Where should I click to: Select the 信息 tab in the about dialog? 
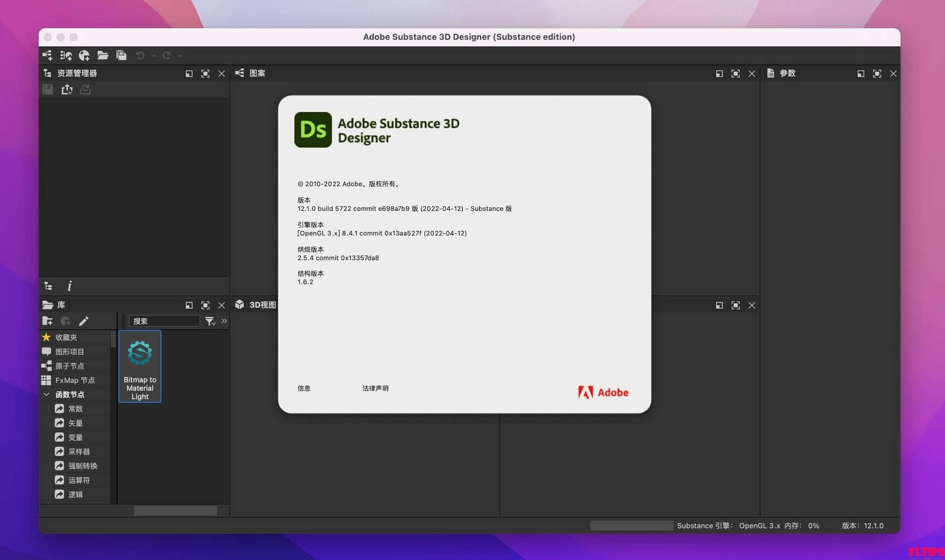tap(304, 388)
